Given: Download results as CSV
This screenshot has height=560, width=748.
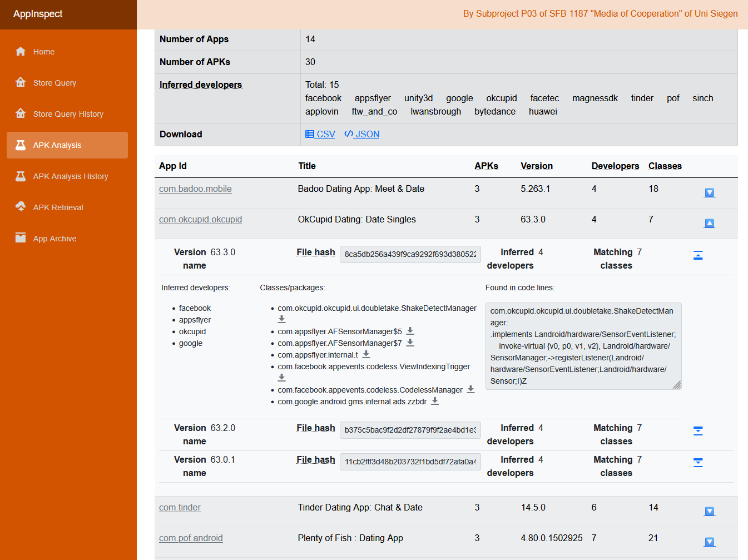Looking at the screenshot, I should click(x=320, y=134).
